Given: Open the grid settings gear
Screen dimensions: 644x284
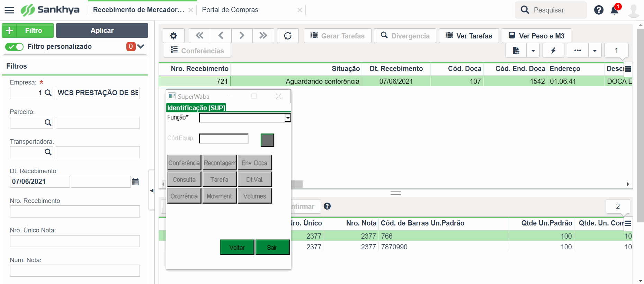Looking at the screenshot, I should click(x=173, y=36).
